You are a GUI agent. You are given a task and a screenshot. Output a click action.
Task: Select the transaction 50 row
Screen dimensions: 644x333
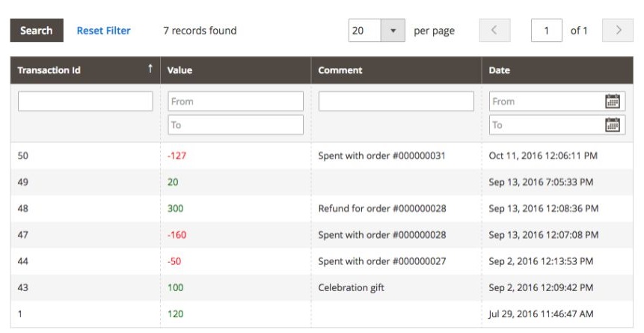click(322, 156)
